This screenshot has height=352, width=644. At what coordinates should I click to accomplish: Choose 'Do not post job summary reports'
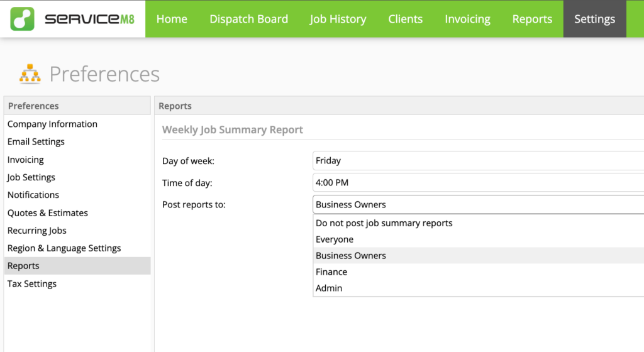click(384, 223)
